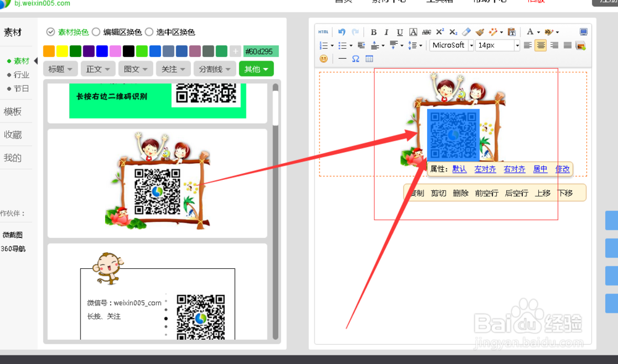Select 素材换色 radio option
Screen dimensions: 618x364
point(51,32)
